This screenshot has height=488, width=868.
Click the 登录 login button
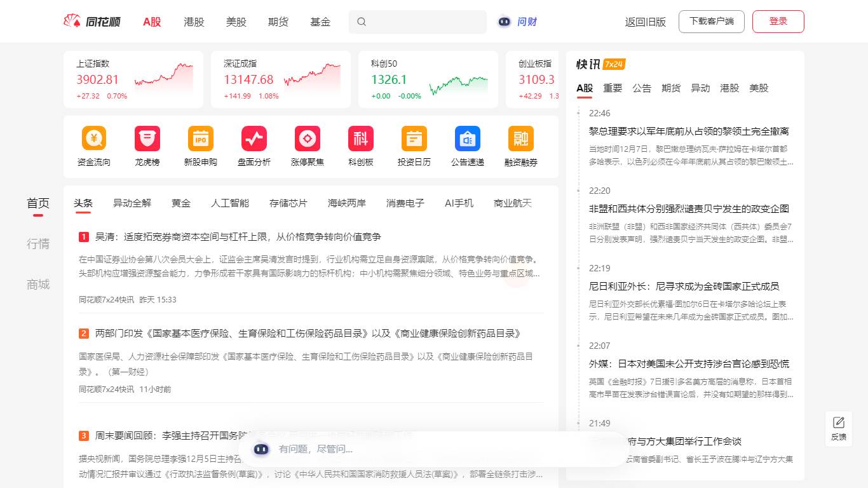[778, 22]
